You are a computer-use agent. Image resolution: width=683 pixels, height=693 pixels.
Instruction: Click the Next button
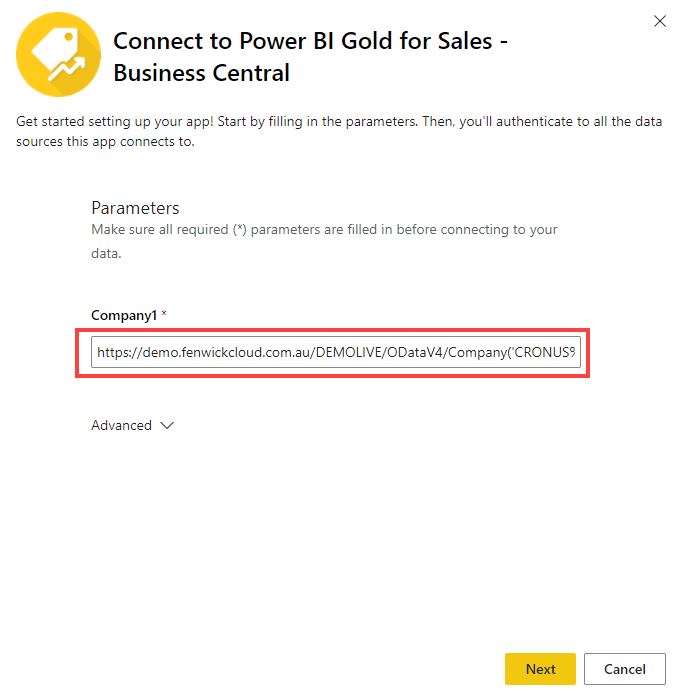coord(540,669)
